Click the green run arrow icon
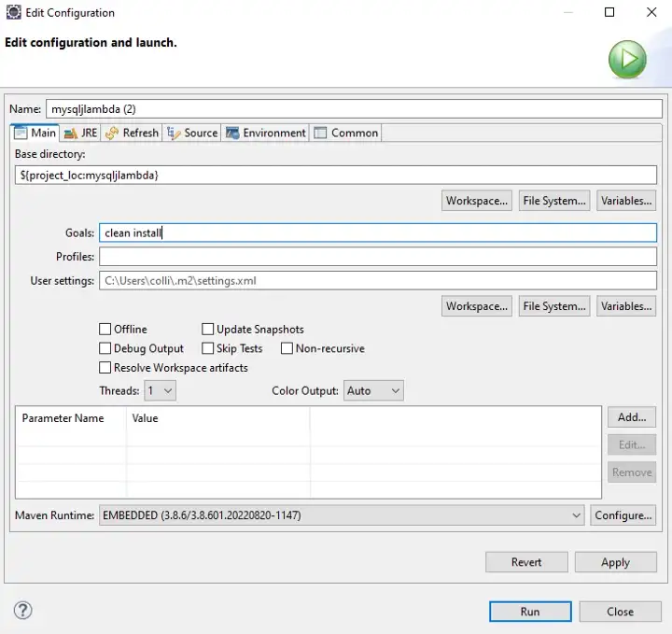The height and width of the screenshot is (634, 672). click(627, 59)
